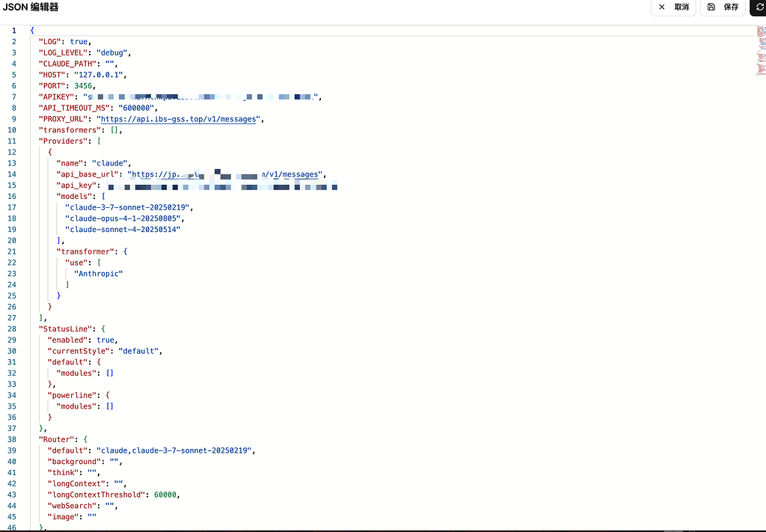The image size is (766, 532).
Task: Click the "think" key
Action: tap(63, 473)
